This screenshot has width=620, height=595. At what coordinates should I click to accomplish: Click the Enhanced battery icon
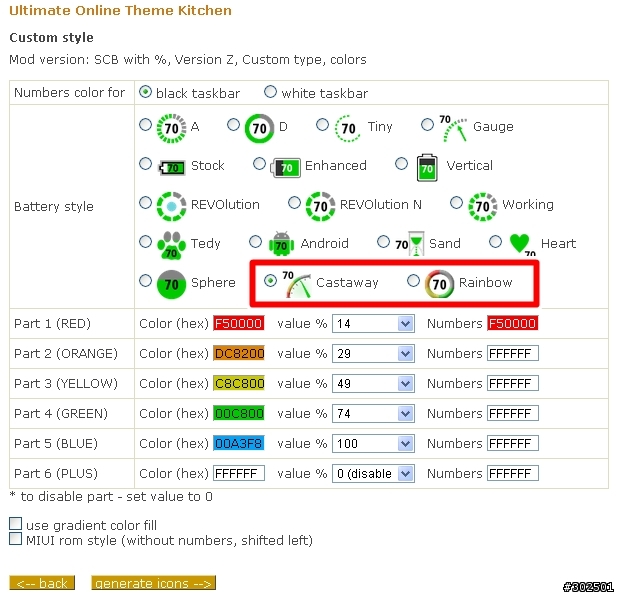[285, 168]
